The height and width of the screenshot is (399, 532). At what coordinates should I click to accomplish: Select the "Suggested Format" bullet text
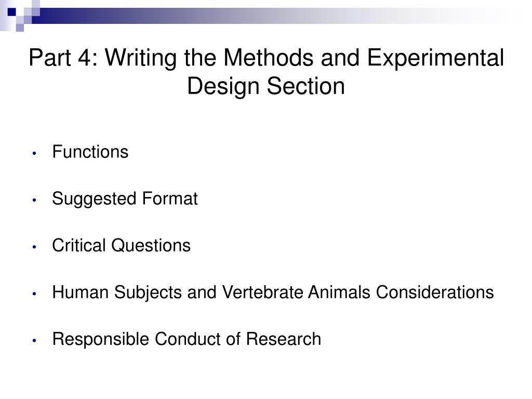coord(125,199)
